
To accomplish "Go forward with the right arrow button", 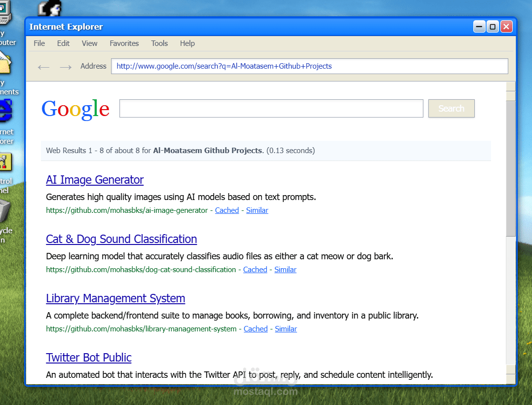I will click(66, 67).
